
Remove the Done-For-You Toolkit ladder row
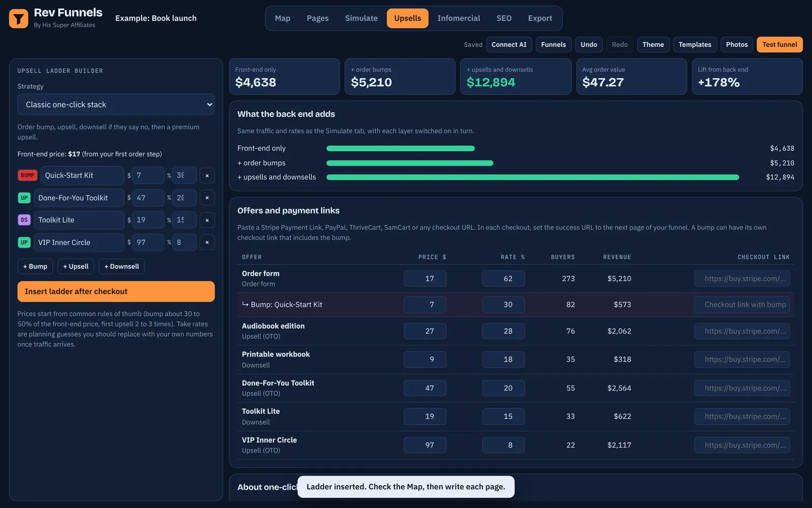click(207, 198)
